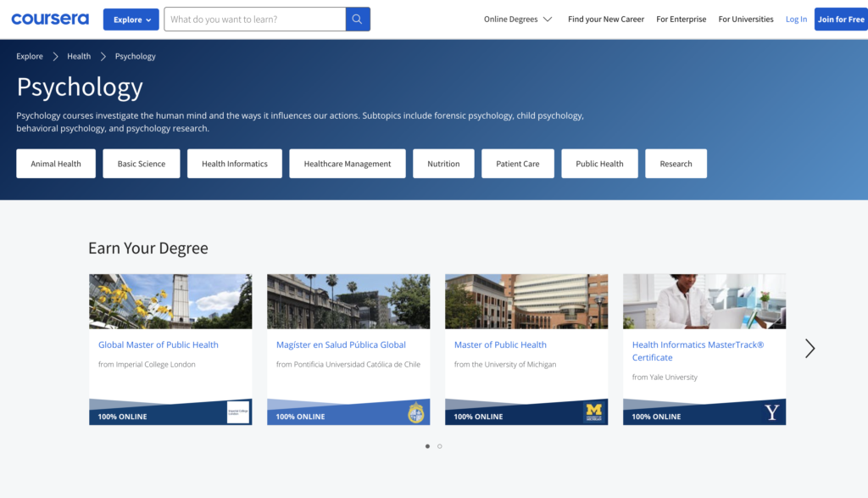Select the Research topic button

[676, 164]
